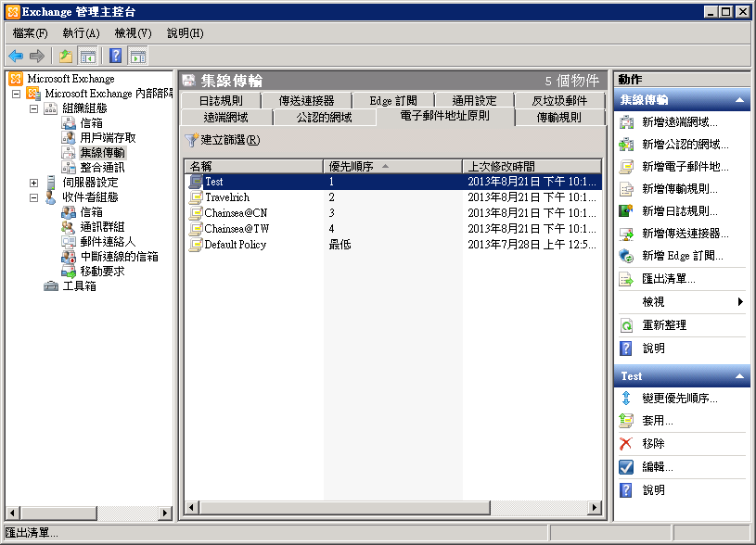
Task: Select 整合通訊 in the tree
Action: (x=102, y=168)
